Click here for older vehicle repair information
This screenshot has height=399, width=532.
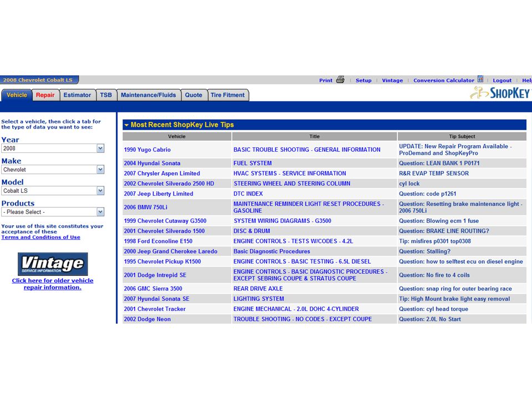click(x=53, y=284)
